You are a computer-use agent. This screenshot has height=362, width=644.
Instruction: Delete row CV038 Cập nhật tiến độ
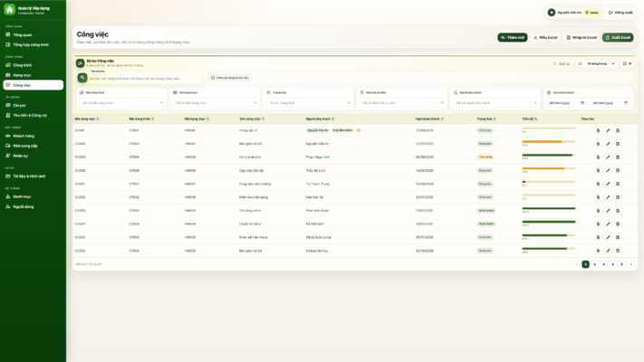[x=618, y=170]
